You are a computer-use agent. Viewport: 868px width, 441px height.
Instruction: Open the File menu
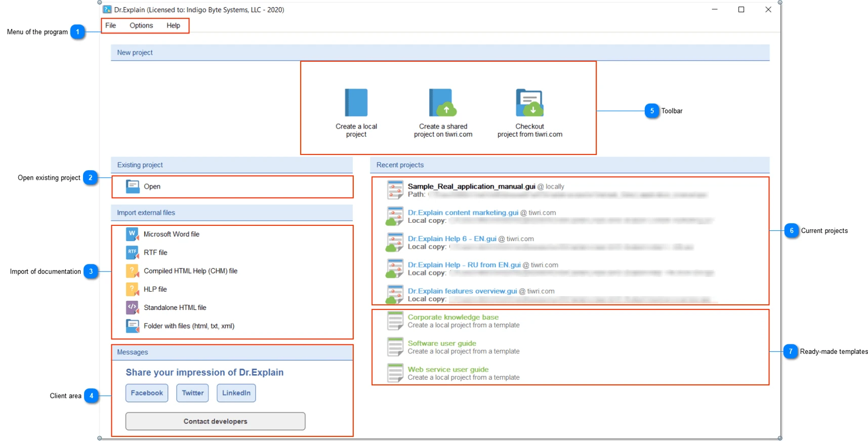pyautogui.click(x=110, y=25)
